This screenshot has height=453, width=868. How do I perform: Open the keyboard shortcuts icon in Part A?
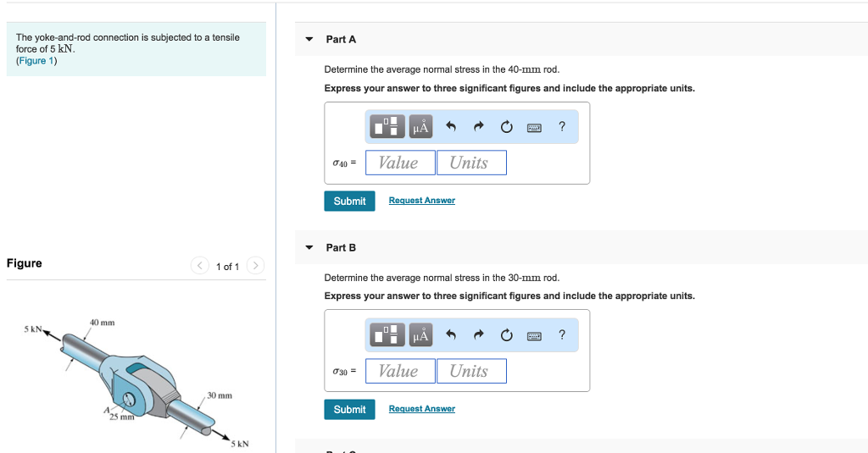tap(534, 128)
